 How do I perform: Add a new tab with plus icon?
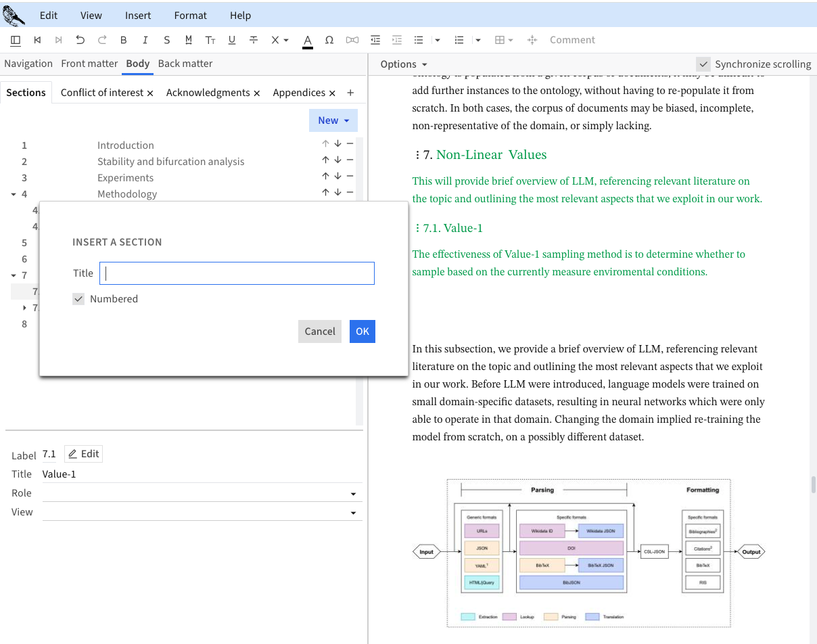(x=350, y=93)
